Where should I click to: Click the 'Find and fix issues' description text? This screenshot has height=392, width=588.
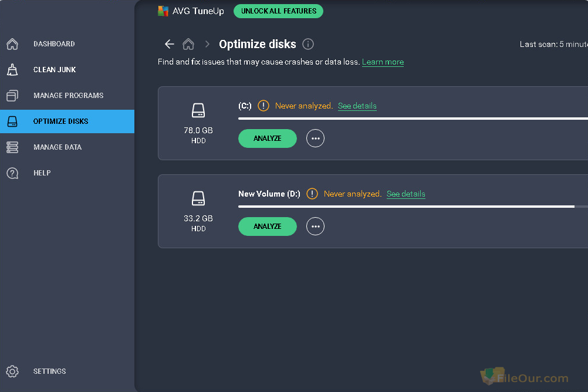pyautogui.click(x=259, y=62)
